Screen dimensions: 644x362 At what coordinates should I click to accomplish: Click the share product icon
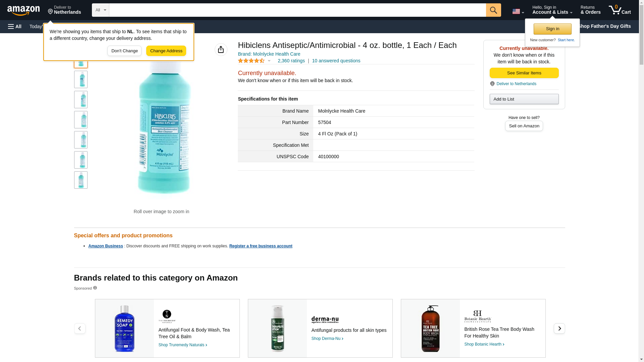[221, 50]
